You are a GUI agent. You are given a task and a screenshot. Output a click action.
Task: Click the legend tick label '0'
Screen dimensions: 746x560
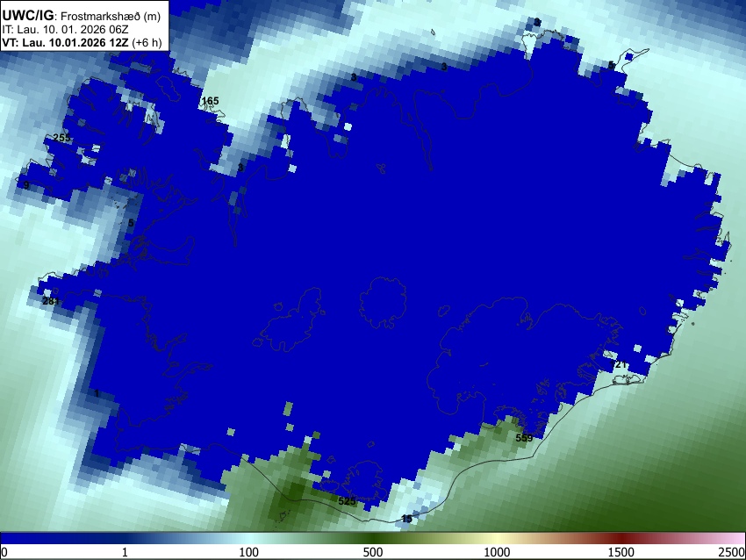click(4, 552)
